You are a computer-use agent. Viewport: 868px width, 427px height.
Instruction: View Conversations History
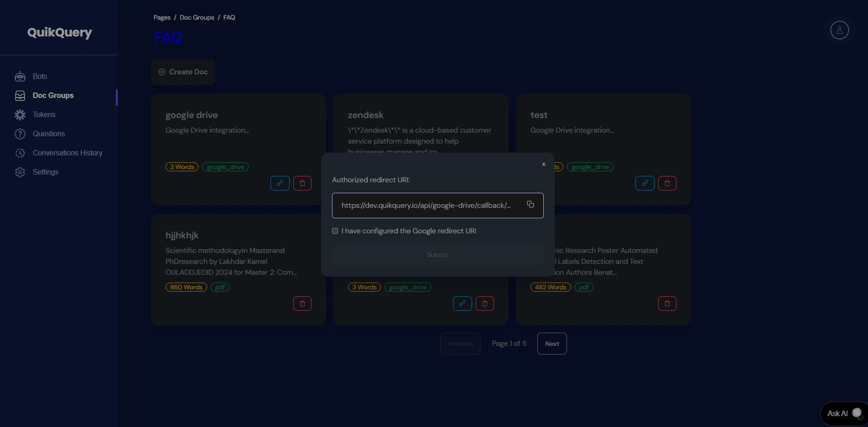(x=68, y=153)
